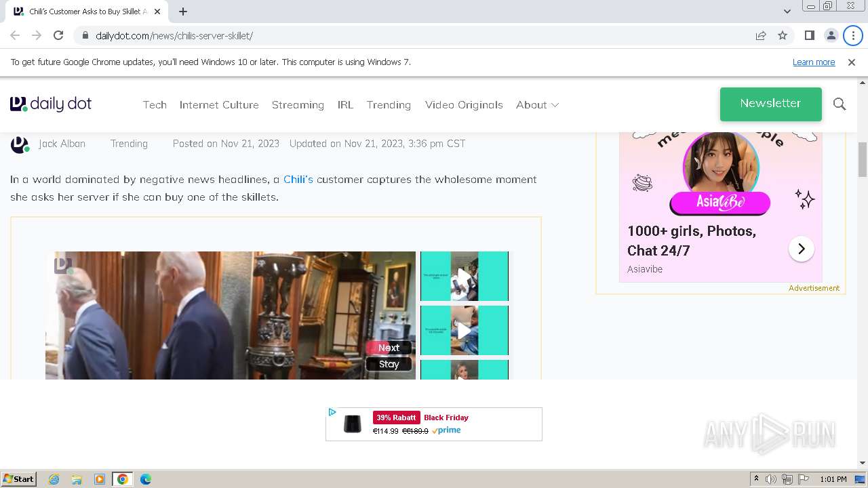Open the Trending category tag under byline
Image resolution: width=868 pixels, height=488 pixels.
pos(129,144)
